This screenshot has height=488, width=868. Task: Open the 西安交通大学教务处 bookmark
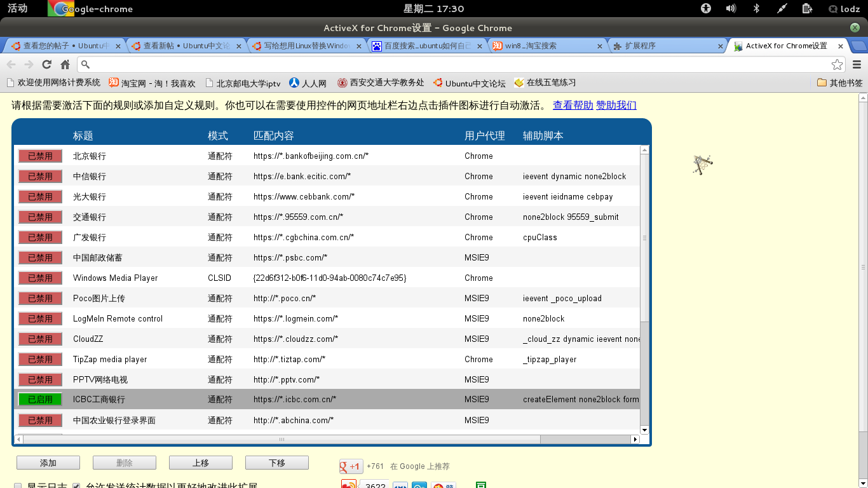[x=380, y=83]
